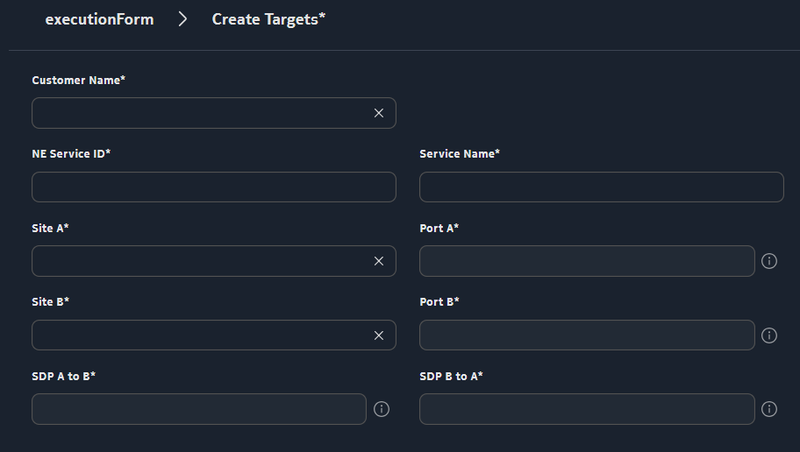
Task: Show info for SDP B to A
Action: coord(769,409)
